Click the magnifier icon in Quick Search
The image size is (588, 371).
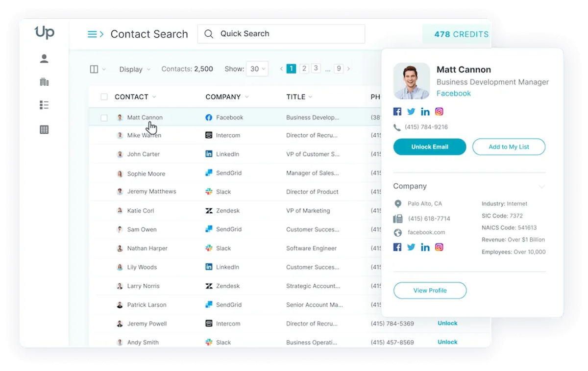tap(209, 34)
